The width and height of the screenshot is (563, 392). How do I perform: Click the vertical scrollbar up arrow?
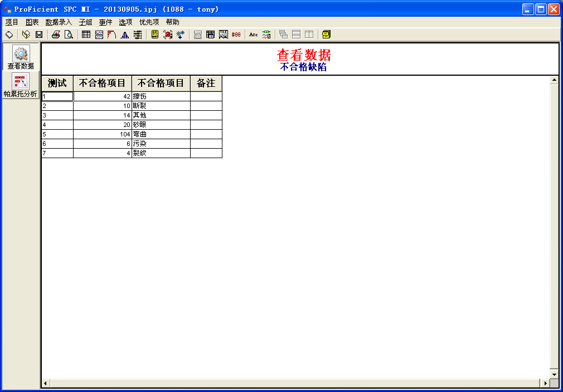pyautogui.click(x=554, y=80)
